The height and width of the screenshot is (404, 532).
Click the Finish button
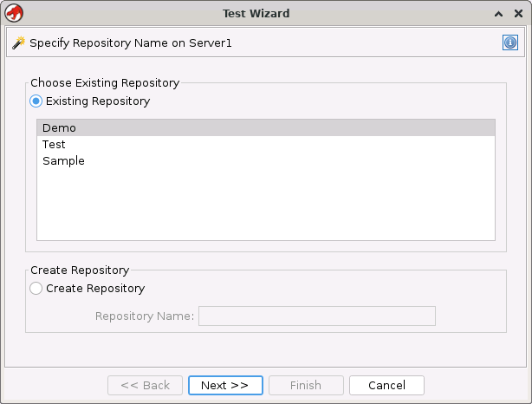[x=306, y=385]
